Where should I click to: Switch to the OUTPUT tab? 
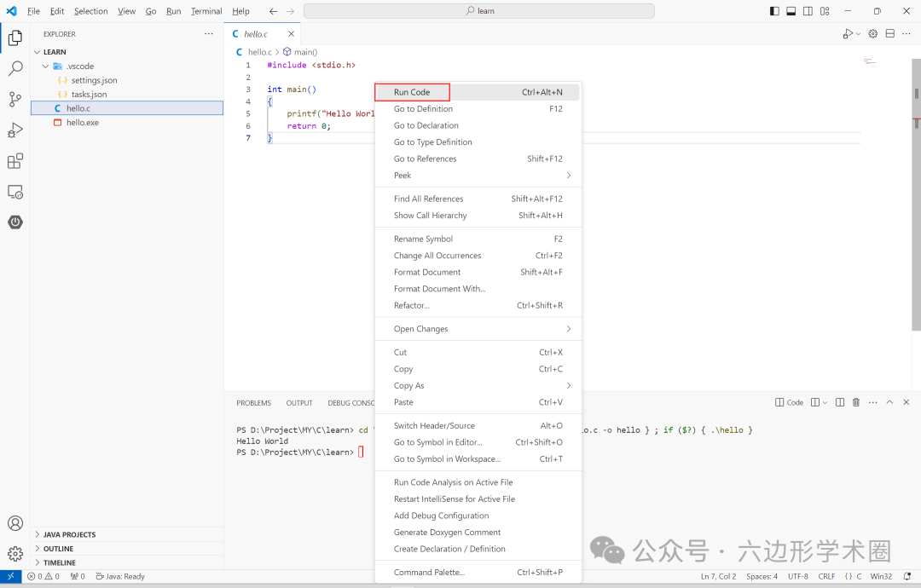298,402
